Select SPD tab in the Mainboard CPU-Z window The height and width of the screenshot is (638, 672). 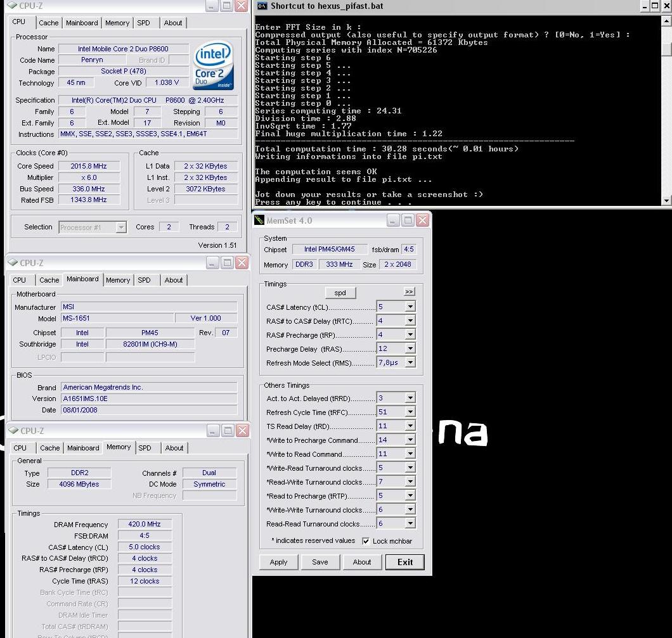[x=144, y=280]
